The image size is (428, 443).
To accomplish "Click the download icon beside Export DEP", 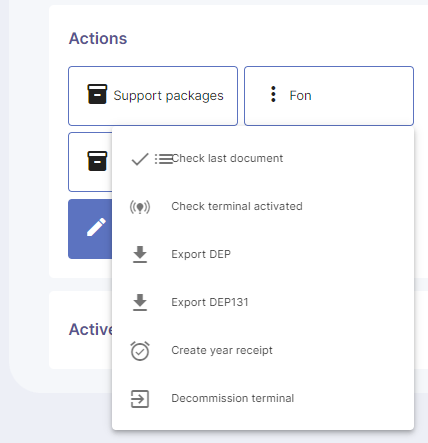I will pos(140,255).
